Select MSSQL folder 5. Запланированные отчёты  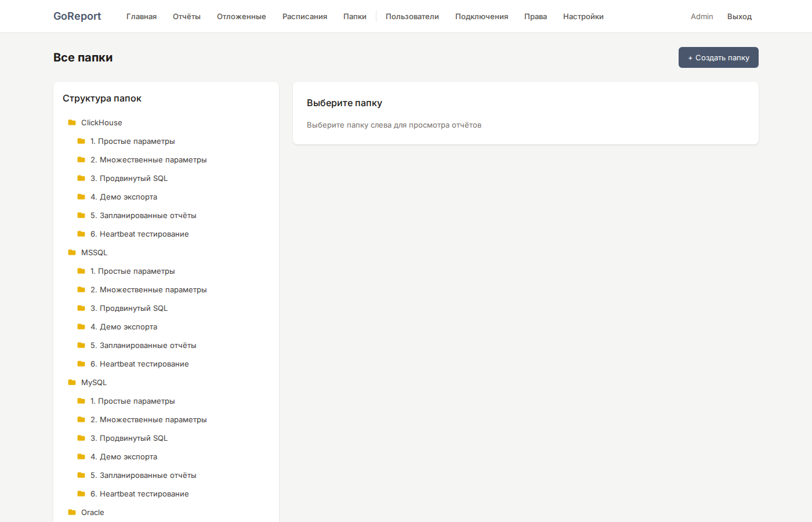pyautogui.click(x=143, y=345)
